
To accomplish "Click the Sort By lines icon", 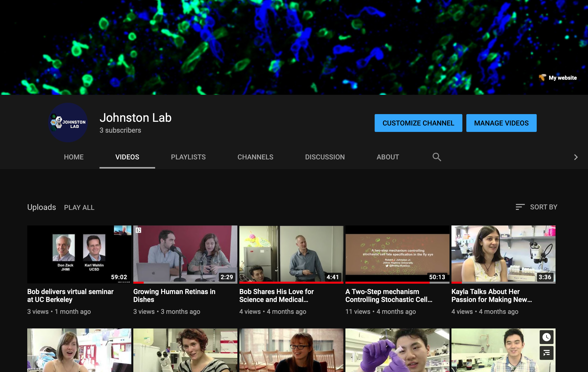I will pyautogui.click(x=520, y=207).
